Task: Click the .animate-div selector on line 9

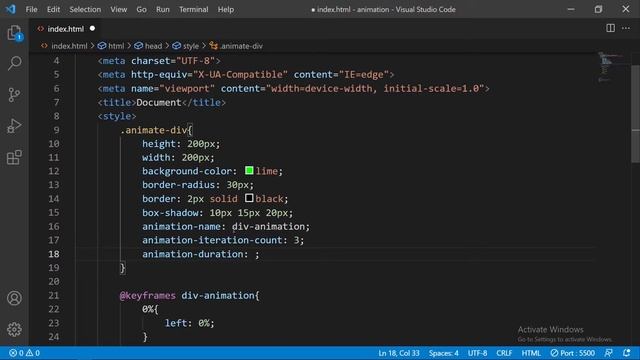Action: pyautogui.click(x=153, y=130)
